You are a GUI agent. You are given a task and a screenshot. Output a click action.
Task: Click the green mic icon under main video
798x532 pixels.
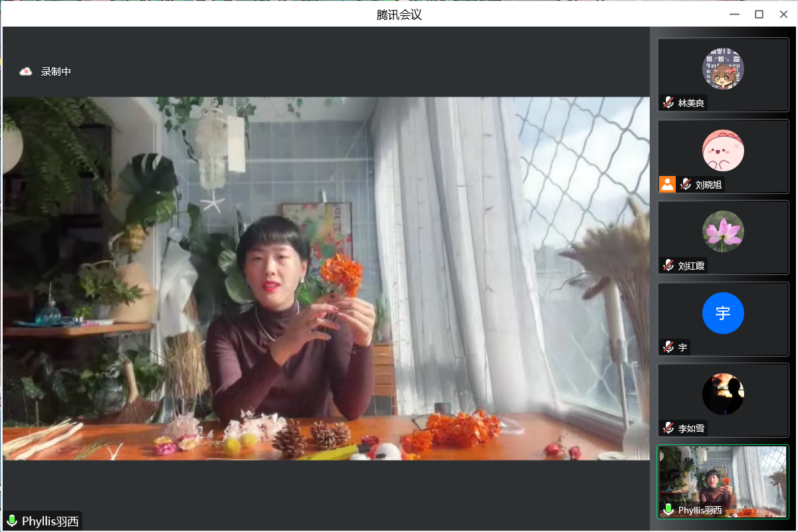point(12,521)
